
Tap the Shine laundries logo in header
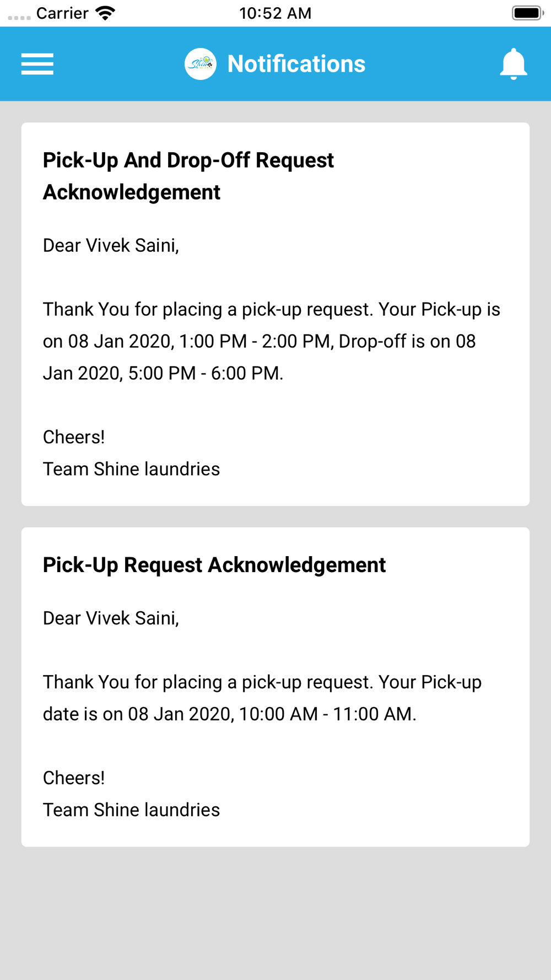point(200,64)
